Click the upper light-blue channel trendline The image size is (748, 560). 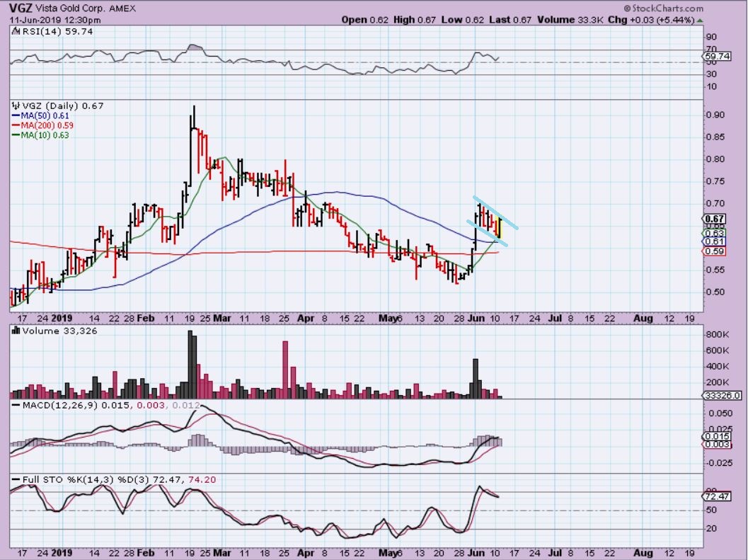(495, 211)
